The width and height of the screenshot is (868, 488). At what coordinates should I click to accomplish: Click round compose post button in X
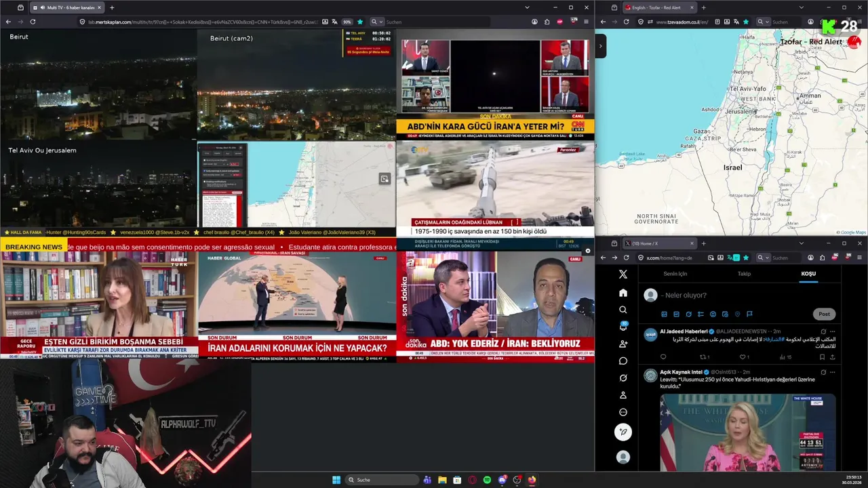click(x=623, y=432)
